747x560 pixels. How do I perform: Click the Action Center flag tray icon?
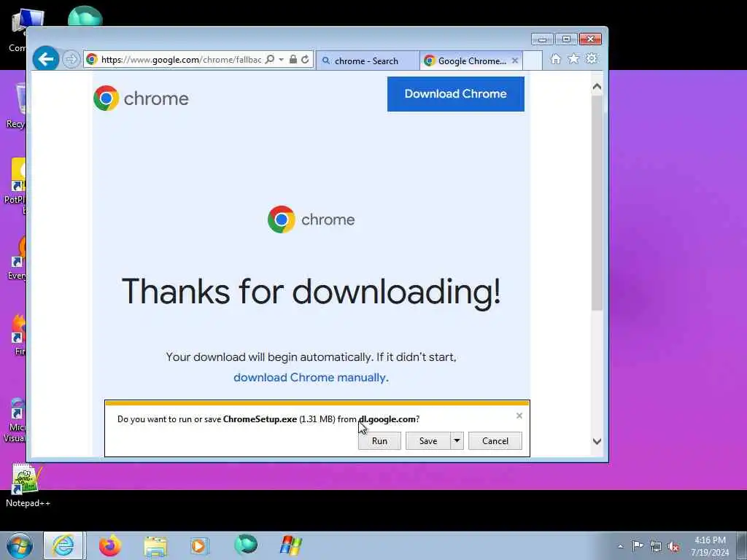coord(638,545)
